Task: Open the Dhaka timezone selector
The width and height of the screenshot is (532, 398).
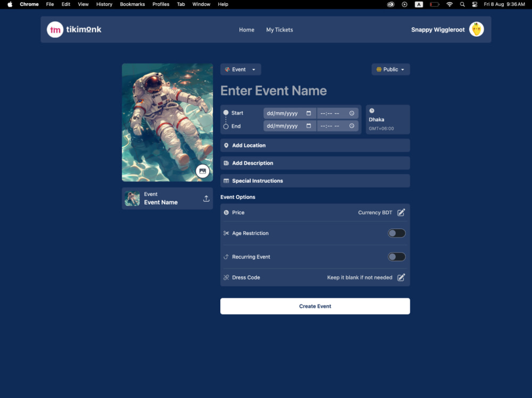Action: (x=388, y=120)
